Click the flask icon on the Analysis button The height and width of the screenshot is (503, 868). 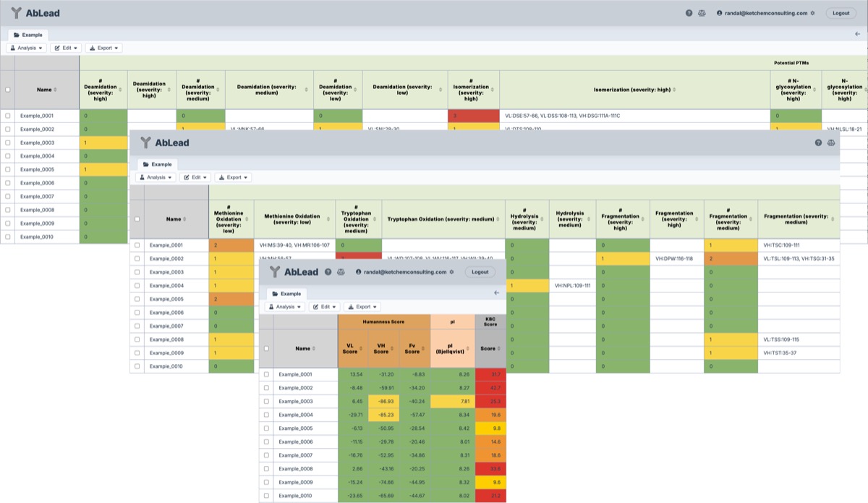pos(272,307)
